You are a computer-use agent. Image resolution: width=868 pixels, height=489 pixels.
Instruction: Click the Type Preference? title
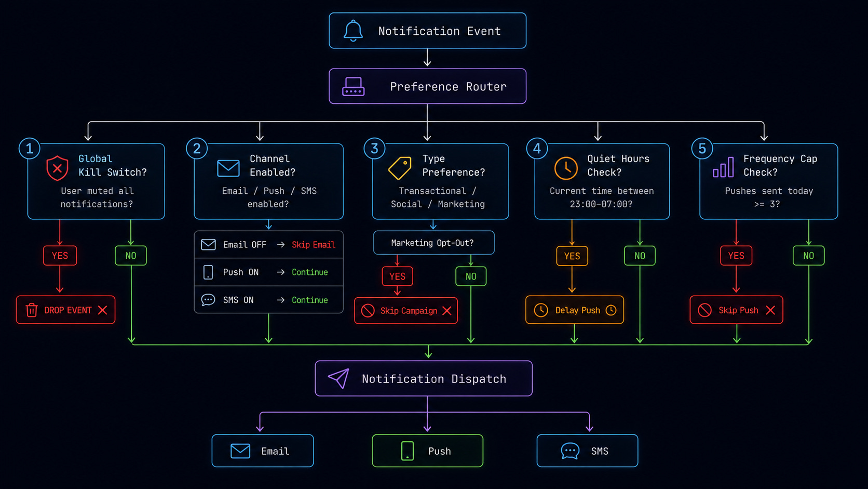[454, 165]
